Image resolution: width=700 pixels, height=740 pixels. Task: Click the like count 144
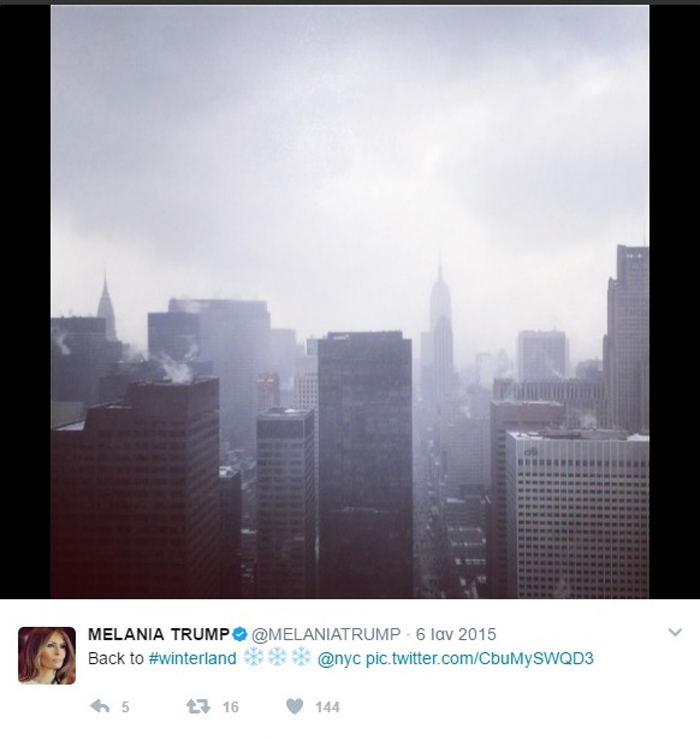coord(327,707)
